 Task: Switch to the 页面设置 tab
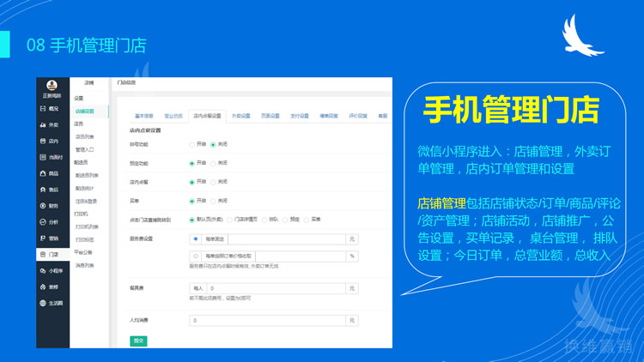(270, 116)
